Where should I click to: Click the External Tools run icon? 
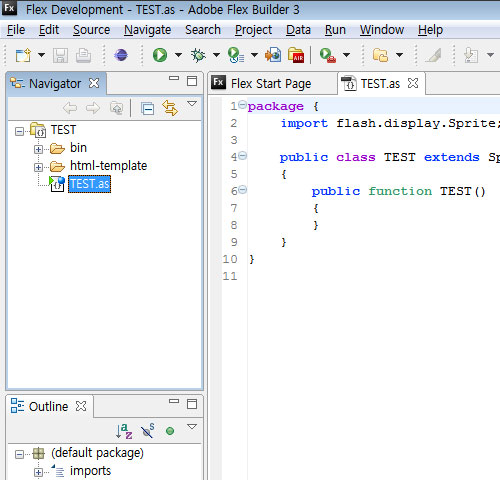coord(328,55)
